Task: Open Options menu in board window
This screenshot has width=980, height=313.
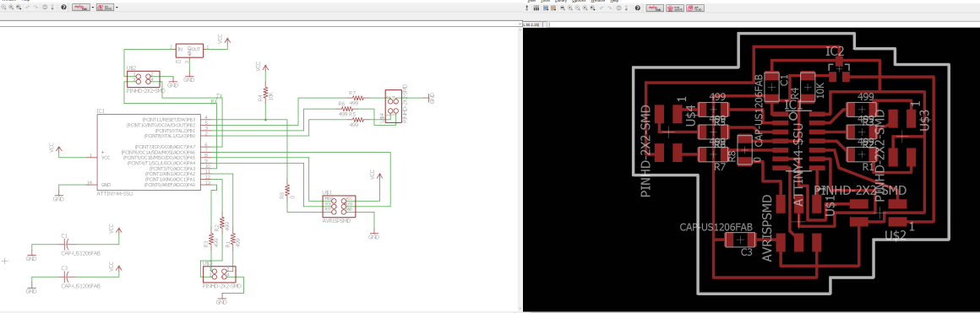Action: (x=578, y=1)
